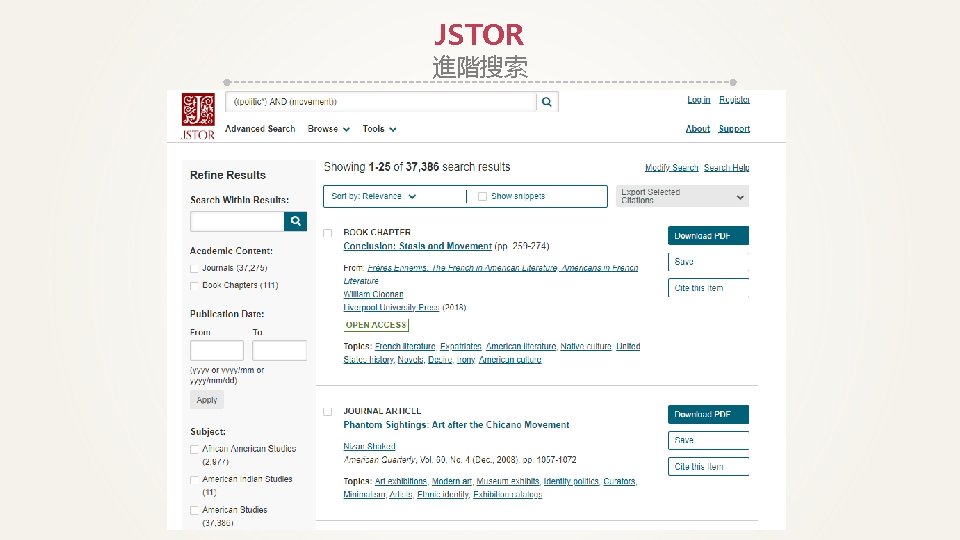
Task: Enable the Show snippets checkbox
Action: pos(482,197)
